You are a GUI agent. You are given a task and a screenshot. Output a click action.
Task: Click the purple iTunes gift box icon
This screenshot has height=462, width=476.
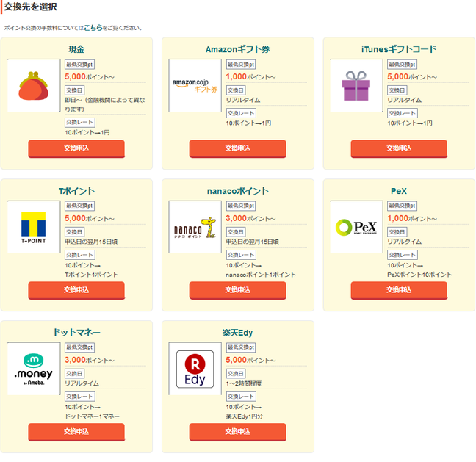click(356, 85)
